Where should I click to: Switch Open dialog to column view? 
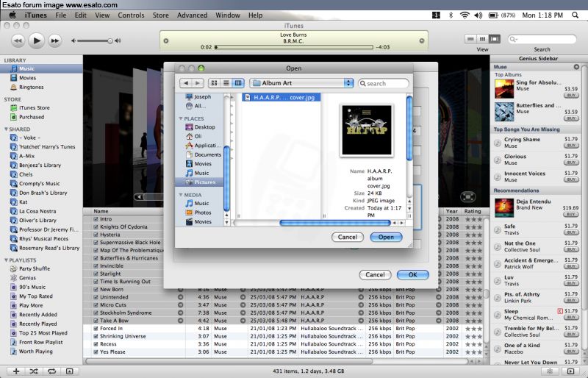point(238,83)
